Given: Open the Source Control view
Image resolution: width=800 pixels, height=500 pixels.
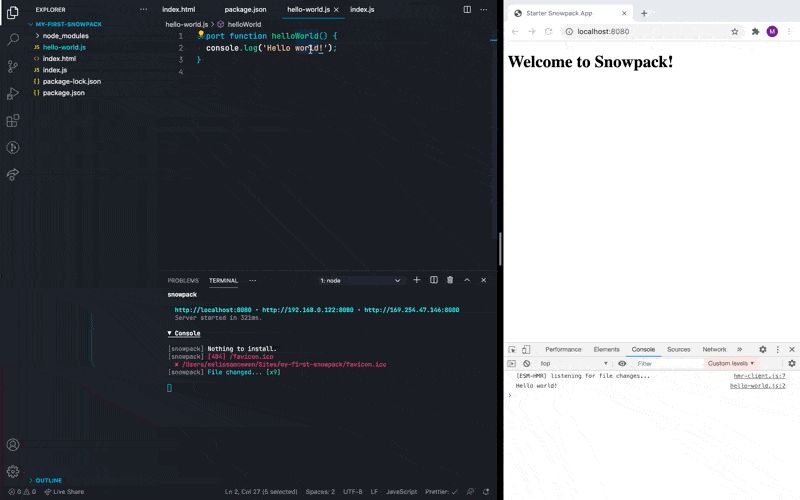Looking at the screenshot, I should tap(13, 66).
